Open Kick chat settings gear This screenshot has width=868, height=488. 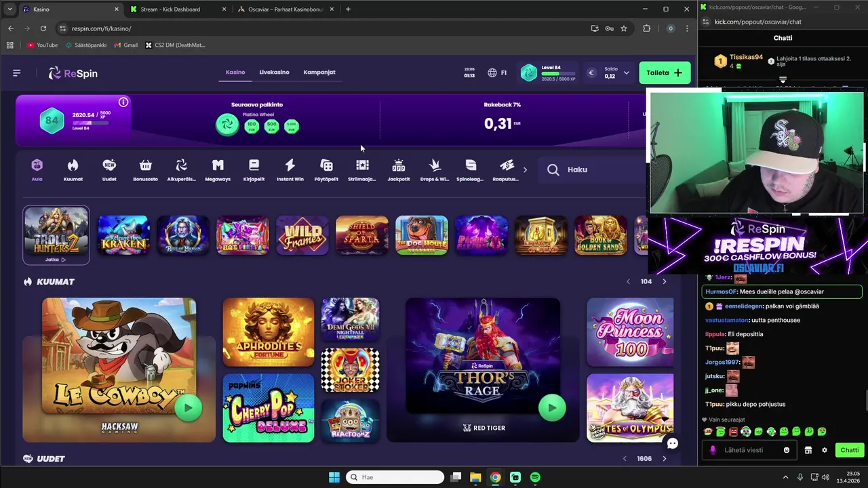[x=825, y=450]
